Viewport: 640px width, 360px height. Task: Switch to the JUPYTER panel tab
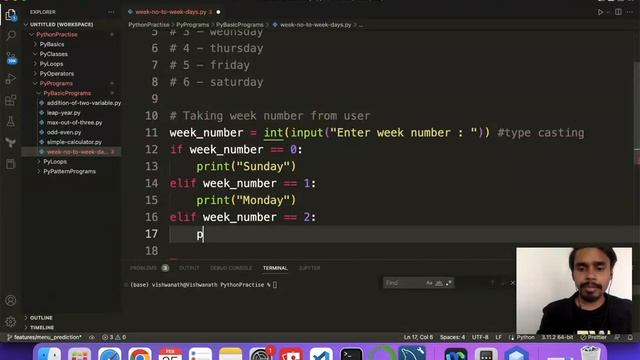pos(309,268)
